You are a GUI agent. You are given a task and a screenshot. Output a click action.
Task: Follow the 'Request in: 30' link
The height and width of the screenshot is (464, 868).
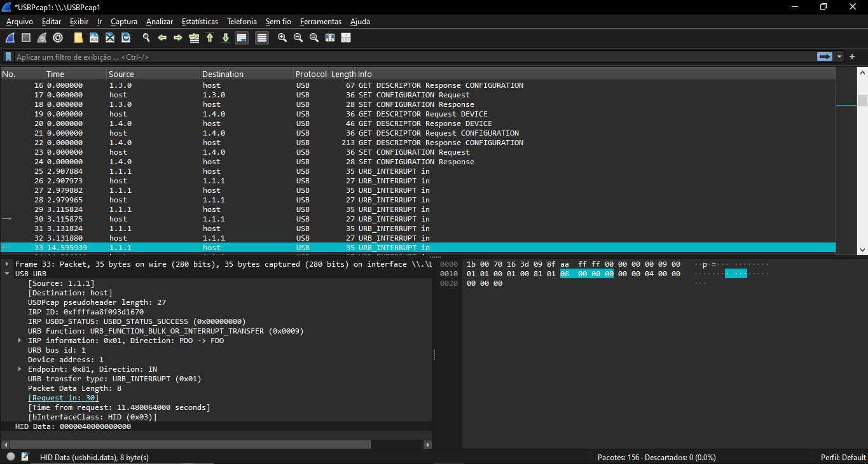pos(64,398)
